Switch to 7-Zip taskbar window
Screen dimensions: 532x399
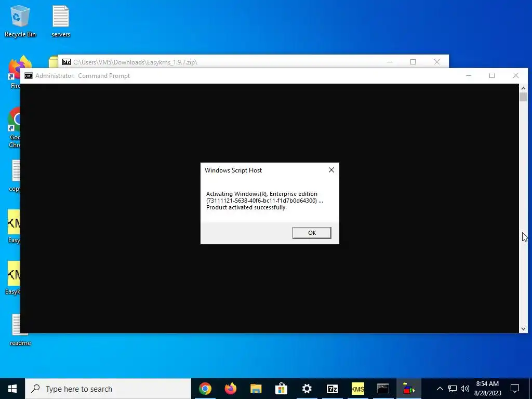coord(332,389)
